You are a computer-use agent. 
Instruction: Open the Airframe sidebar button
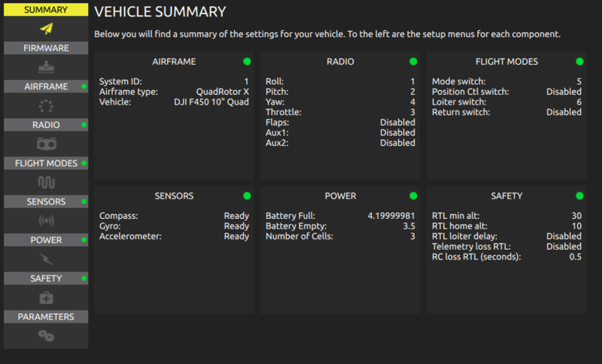tap(46, 86)
